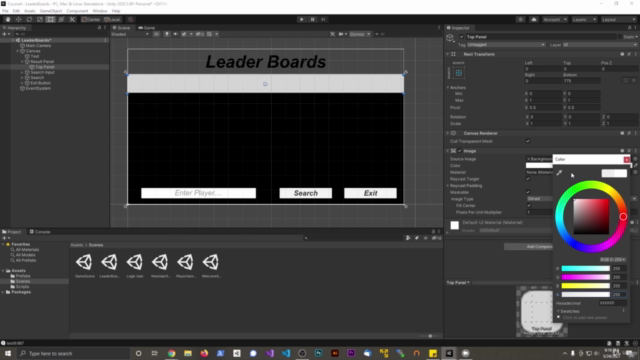
Task: Open the Tag Untagged dropdown
Action: 506,44
